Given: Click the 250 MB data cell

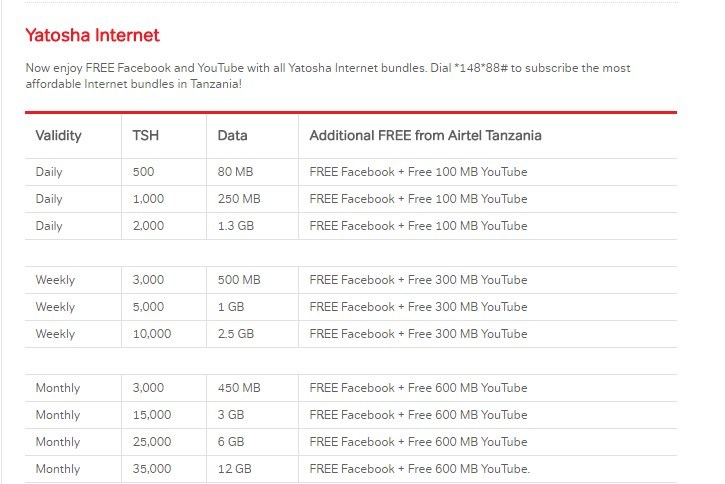Looking at the screenshot, I should pos(239,199).
